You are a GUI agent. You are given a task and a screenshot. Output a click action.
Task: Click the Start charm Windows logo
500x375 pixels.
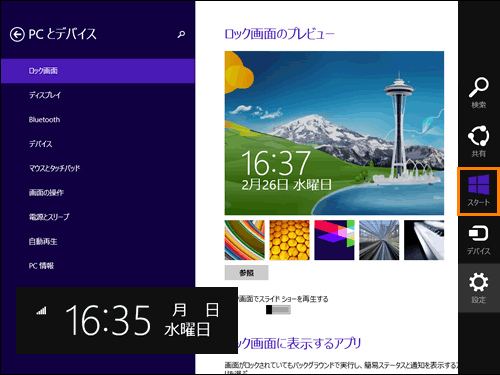pos(478,184)
